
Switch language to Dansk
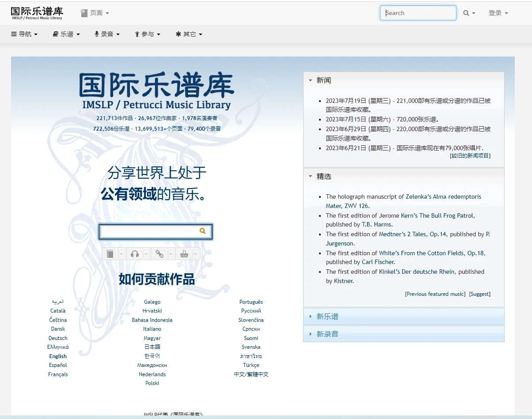[58, 329]
